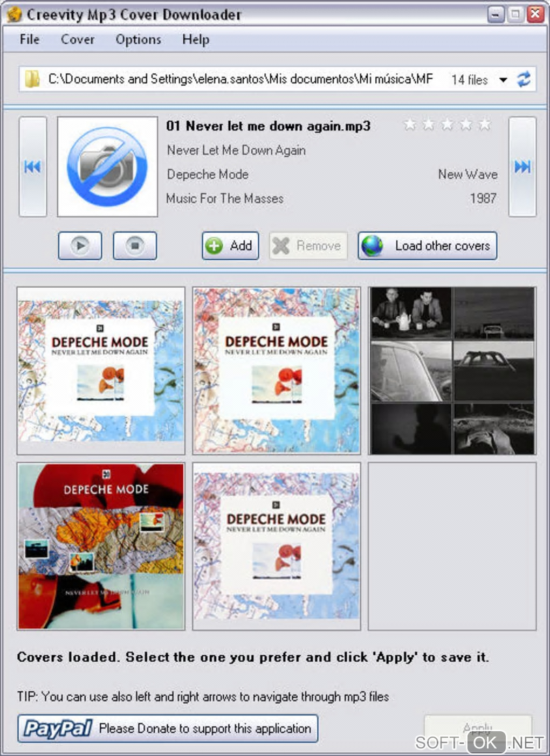Play the current mp3 track

pyautogui.click(x=80, y=246)
